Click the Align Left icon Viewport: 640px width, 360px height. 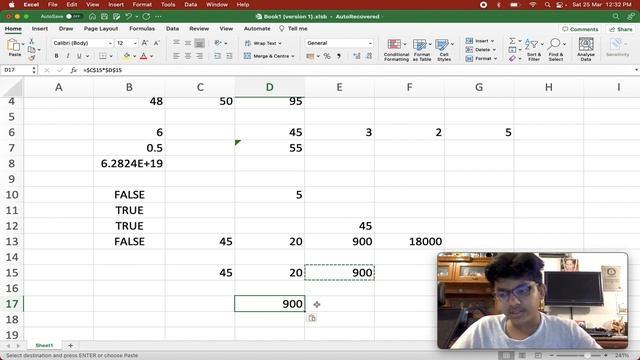[176, 56]
